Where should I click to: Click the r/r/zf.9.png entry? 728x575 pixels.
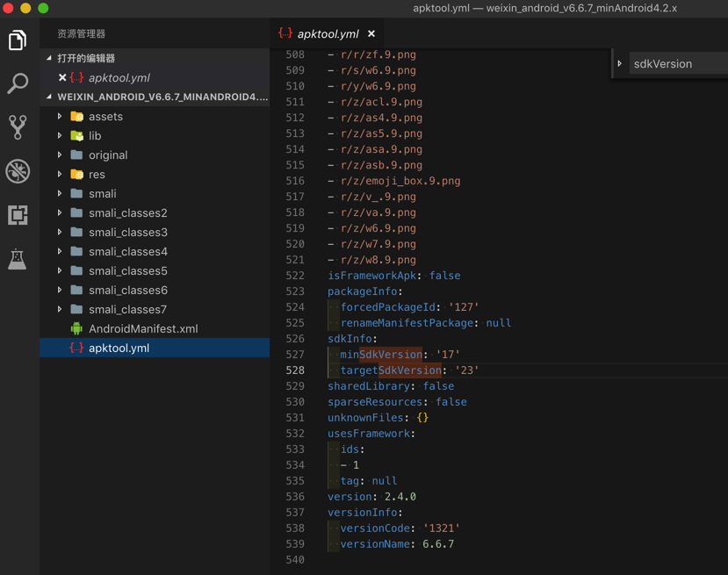[378, 54]
